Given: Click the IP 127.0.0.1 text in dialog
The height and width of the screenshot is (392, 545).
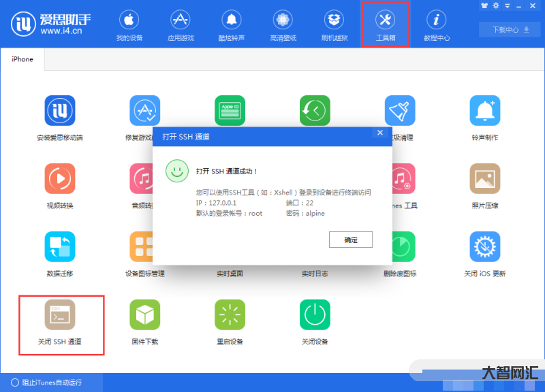Looking at the screenshot, I should (x=216, y=203).
